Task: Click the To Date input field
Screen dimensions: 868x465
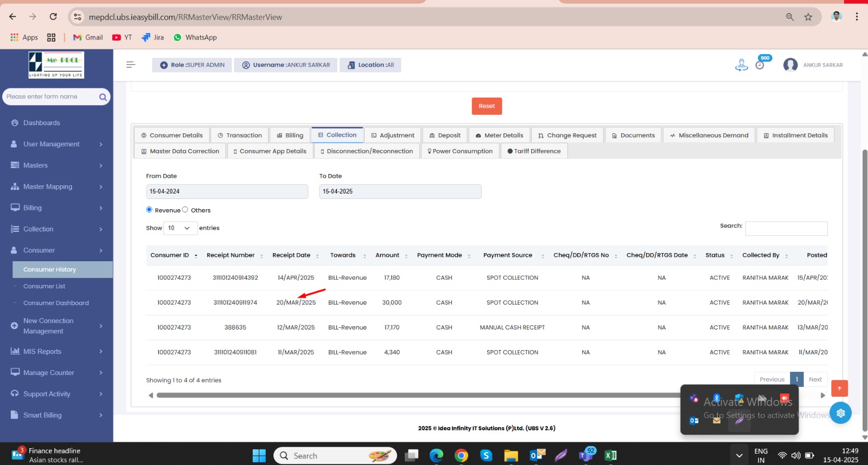Action: click(400, 191)
